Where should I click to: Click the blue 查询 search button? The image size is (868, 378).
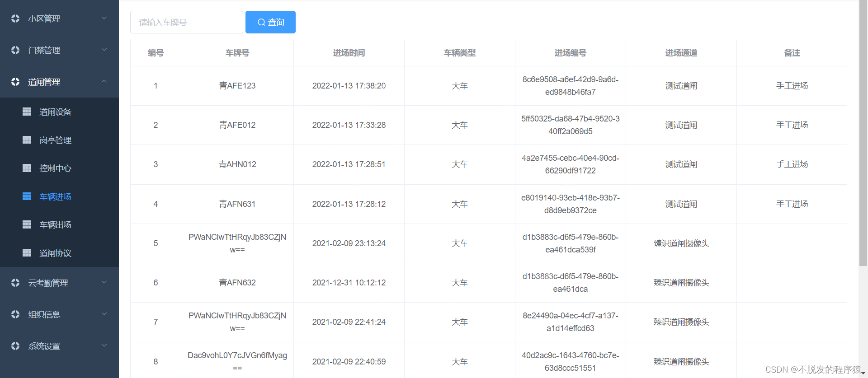[270, 22]
